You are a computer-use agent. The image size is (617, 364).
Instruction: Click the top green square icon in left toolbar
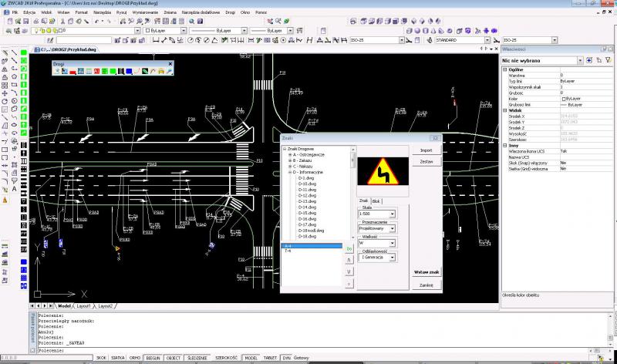[24, 52]
